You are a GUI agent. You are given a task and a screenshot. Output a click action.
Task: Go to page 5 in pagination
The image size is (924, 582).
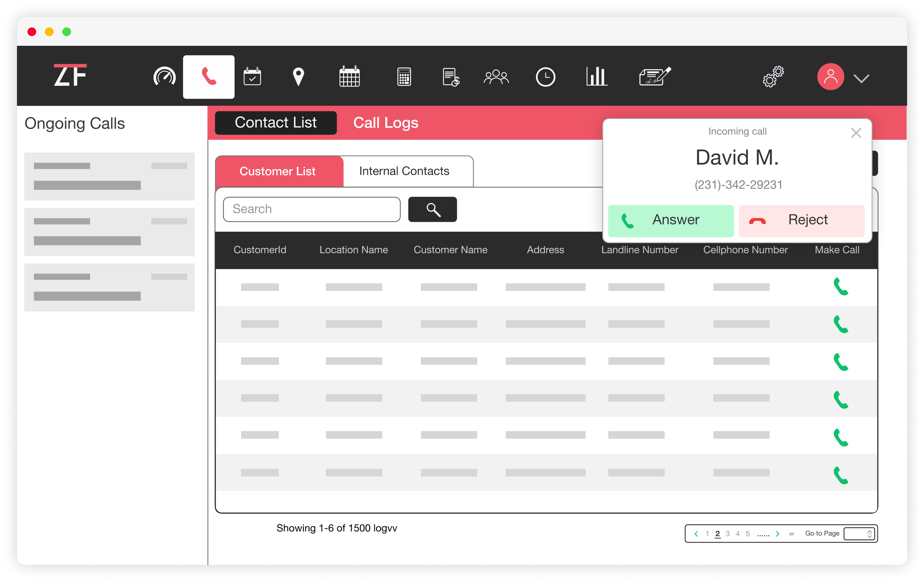(747, 533)
